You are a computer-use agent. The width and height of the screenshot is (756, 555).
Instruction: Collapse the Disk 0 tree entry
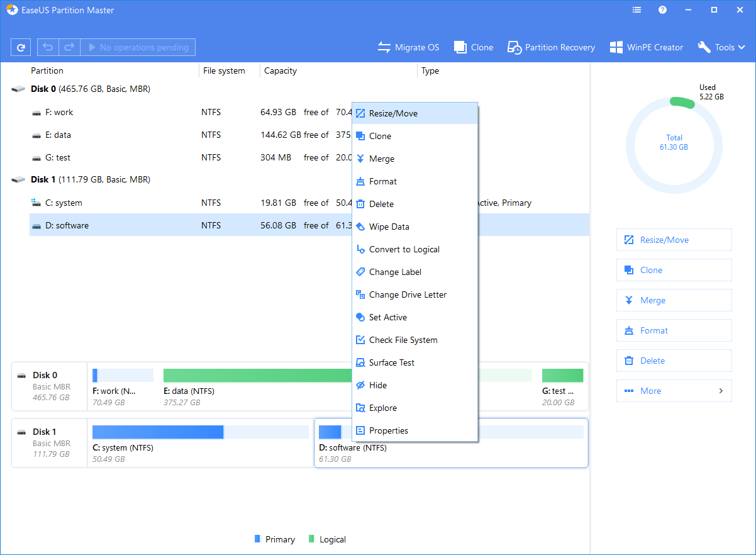(18, 89)
